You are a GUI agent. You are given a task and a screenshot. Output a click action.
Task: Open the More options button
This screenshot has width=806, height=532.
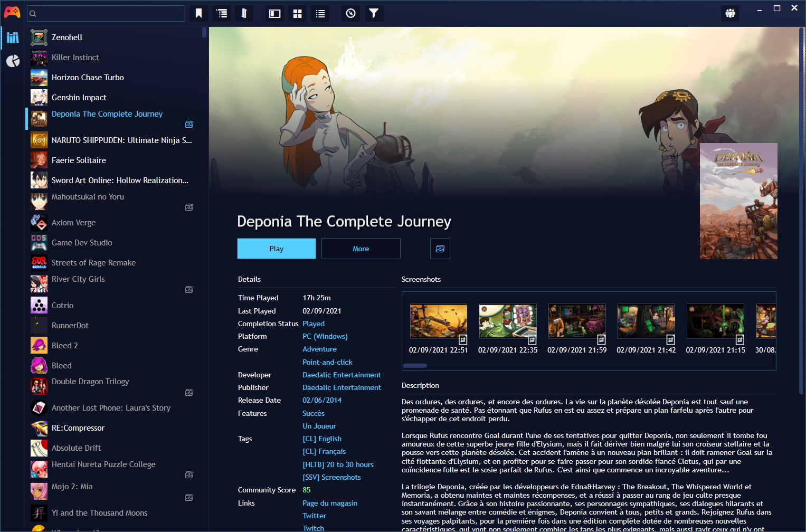click(x=361, y=249)
